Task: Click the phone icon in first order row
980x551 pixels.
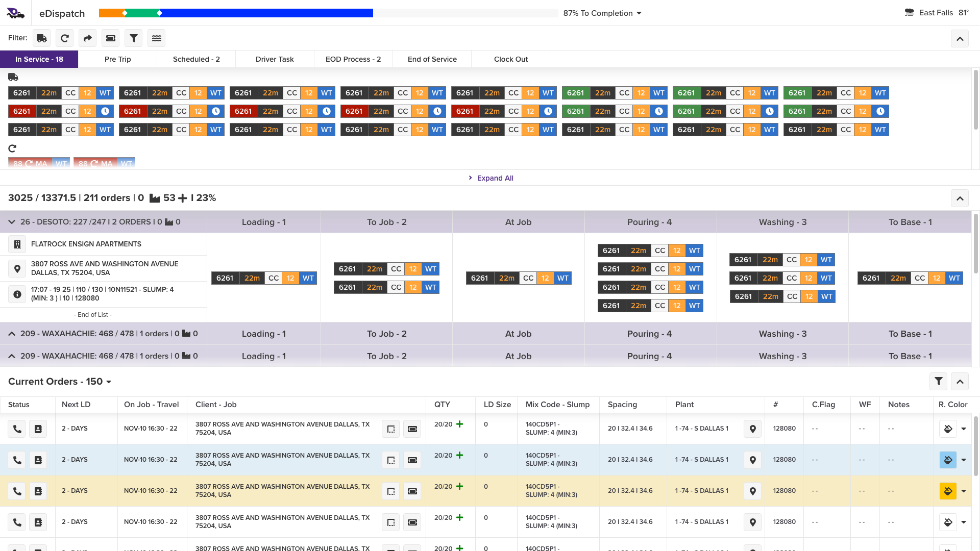Action: coord(17,429)
